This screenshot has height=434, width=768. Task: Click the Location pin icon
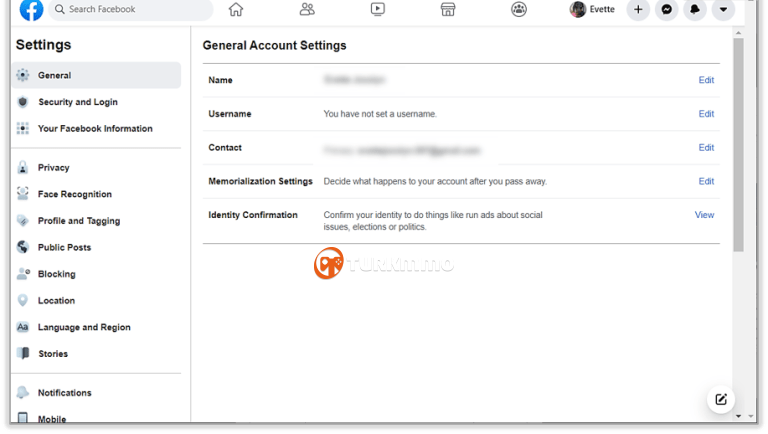[x=23, y=300]
